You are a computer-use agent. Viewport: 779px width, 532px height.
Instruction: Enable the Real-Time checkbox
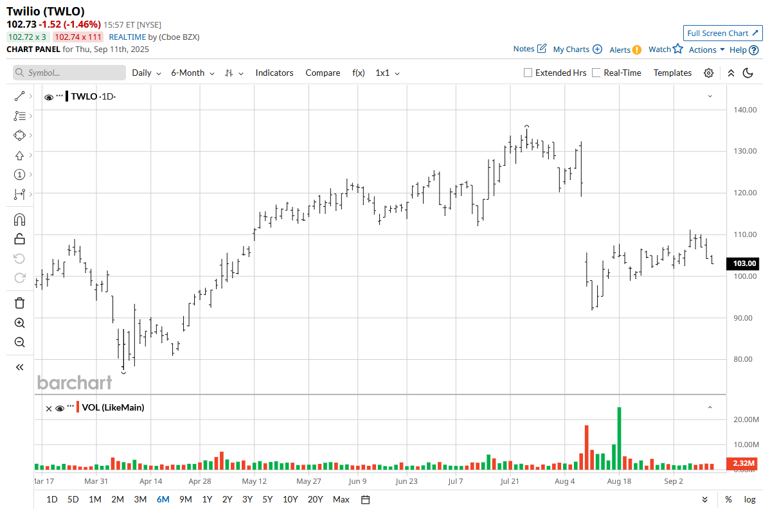click(x=596, y=73)
